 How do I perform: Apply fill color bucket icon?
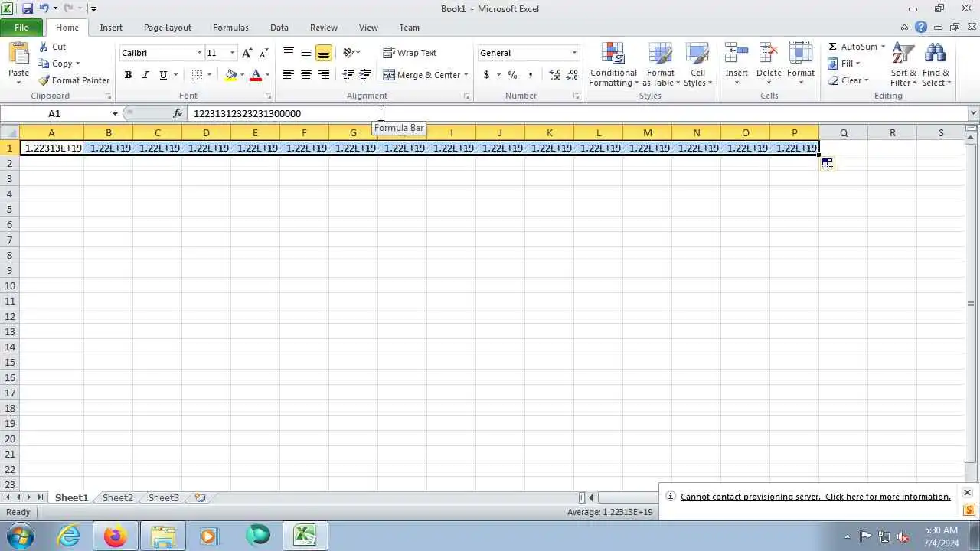tap(230, 75)
